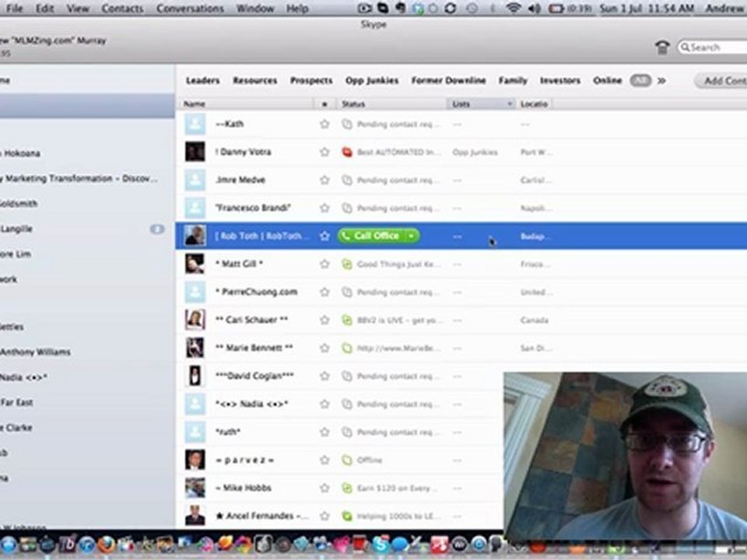Image resolution: width=747 pixels, height=560 pixels.
Task: Click default avatar for *ruth*
Action: [x=195, y=432]
